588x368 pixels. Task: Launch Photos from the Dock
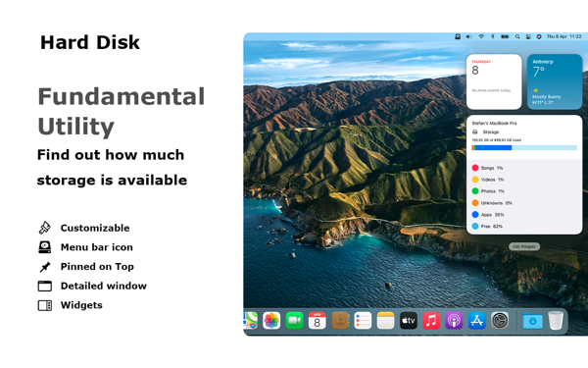[x=271, y=321]
